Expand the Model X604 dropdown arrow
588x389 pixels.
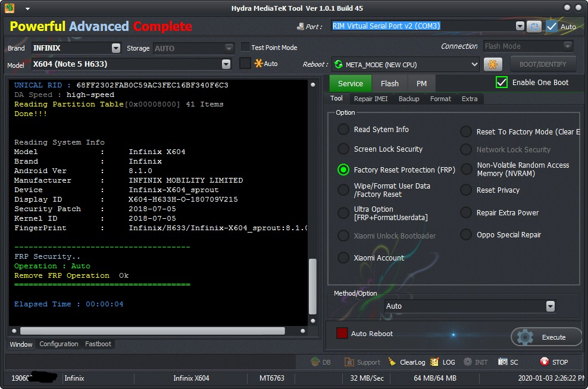pos(226,64)
